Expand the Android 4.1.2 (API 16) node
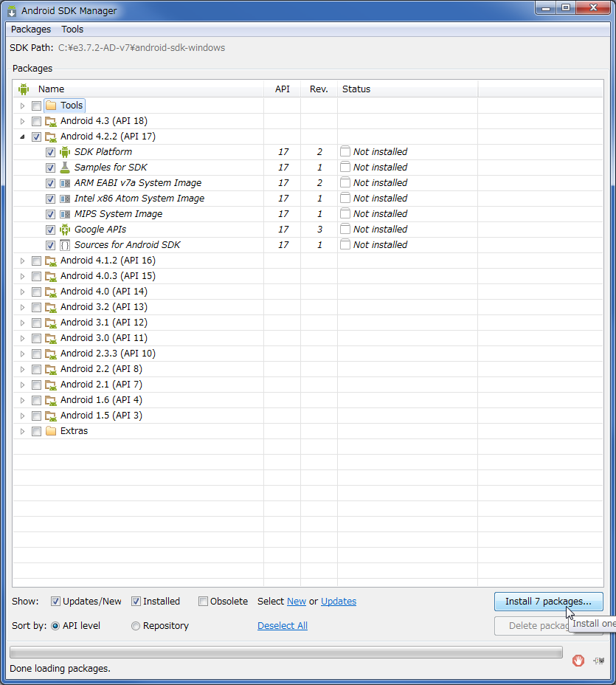The image size is (616, 685). tap(23, 261)
